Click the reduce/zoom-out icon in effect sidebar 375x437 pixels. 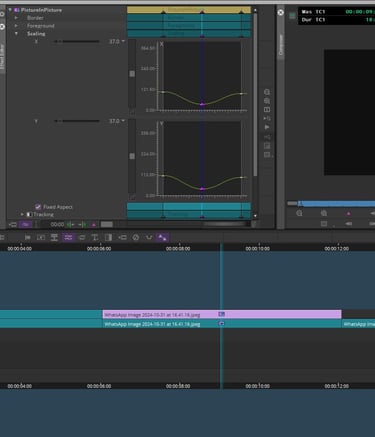pos(267,92)
